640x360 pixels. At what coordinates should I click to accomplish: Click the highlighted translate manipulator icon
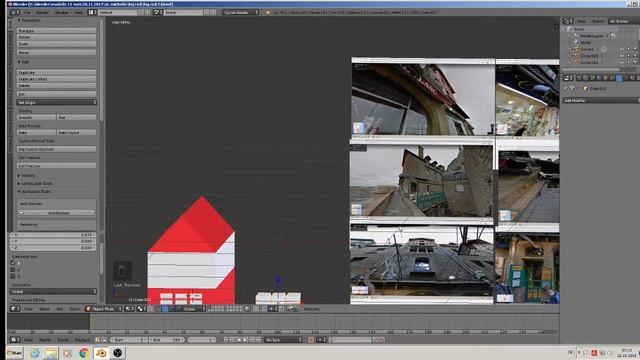pos(165,309)
